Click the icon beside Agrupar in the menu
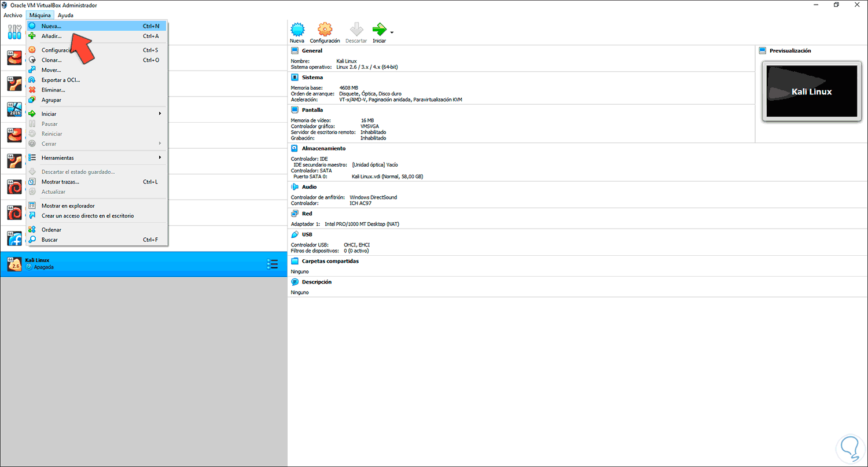Image resolution: width=868 pixels, height=467 pixels. 32,100
